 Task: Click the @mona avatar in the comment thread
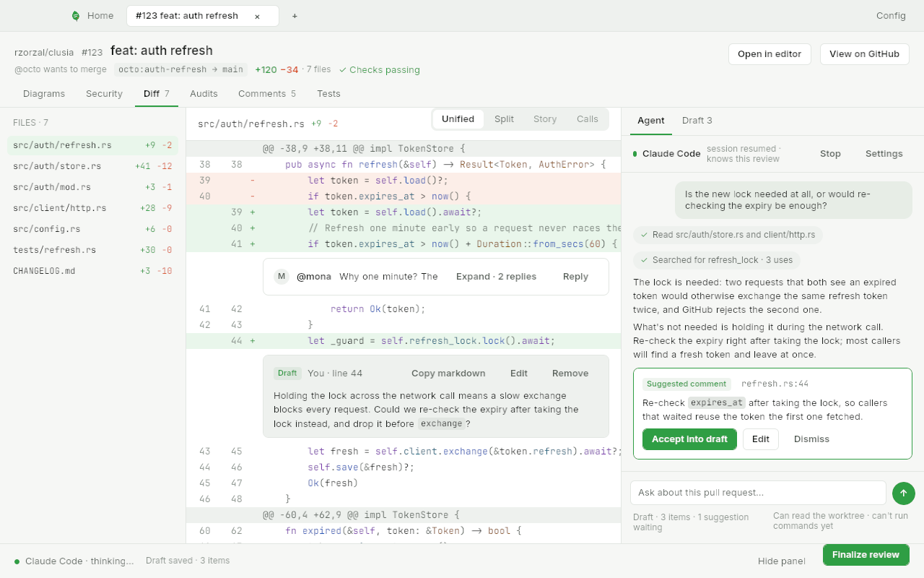282,277
